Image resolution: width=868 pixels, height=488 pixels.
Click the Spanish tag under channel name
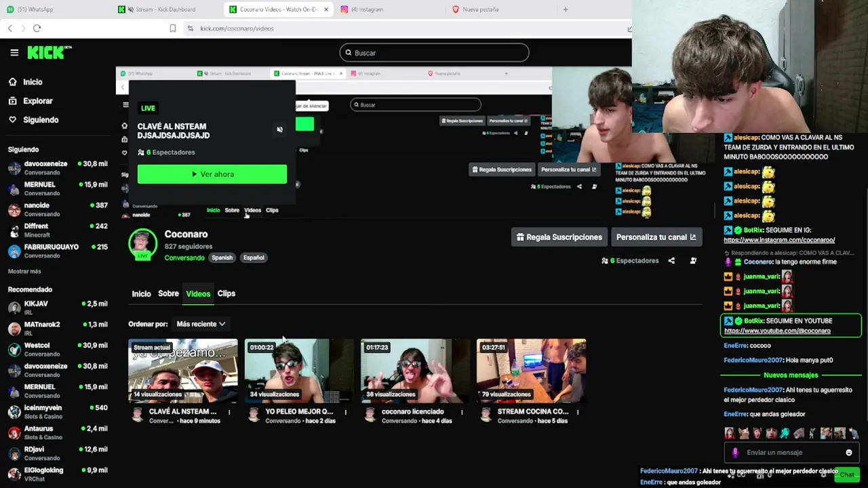pos(222,258)
